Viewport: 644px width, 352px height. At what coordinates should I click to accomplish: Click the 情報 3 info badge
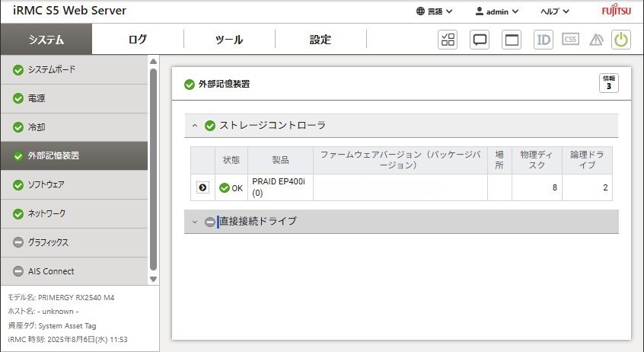coord(608,83)
